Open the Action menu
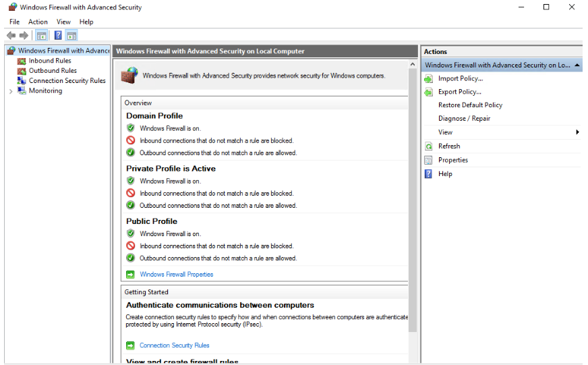This screenshot has width=588, height=365. pos(38,22)
